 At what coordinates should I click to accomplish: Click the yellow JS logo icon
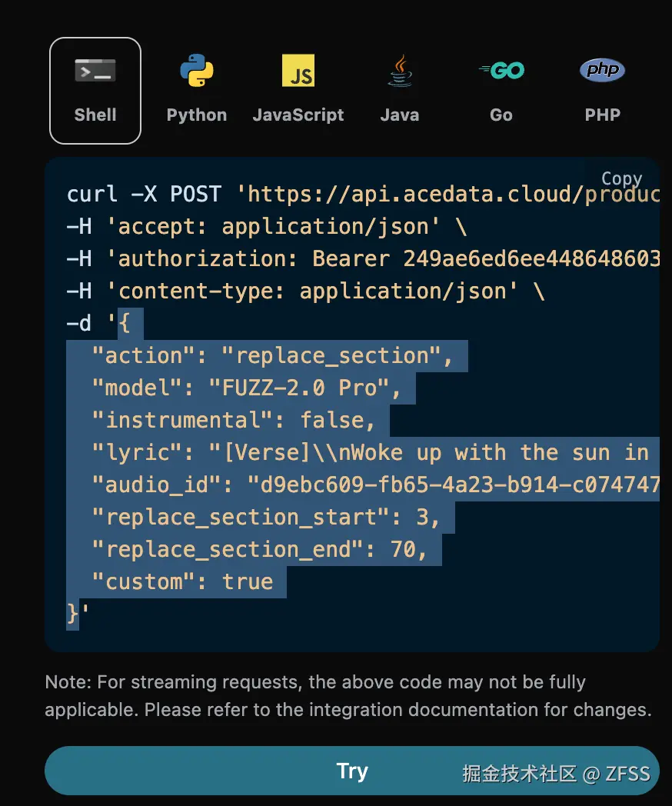pyautogui.click(x=298, y=70)
